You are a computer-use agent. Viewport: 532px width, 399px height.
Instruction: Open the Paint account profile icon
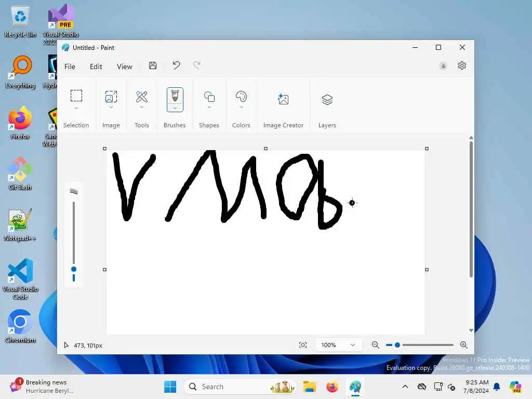click(443, 66)
